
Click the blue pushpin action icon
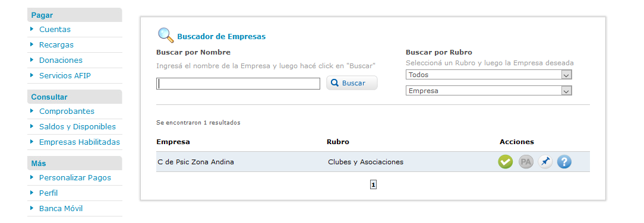[x=545, y=162]
